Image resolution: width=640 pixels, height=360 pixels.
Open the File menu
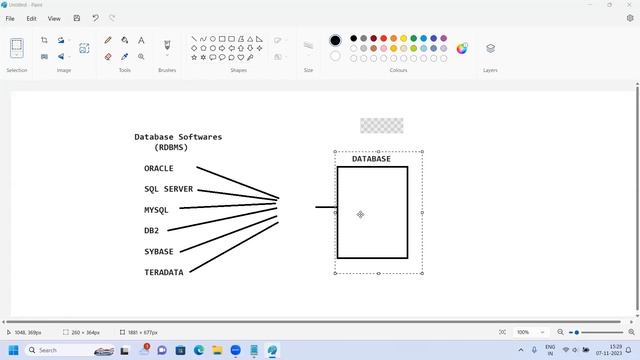tap(10, 19)
